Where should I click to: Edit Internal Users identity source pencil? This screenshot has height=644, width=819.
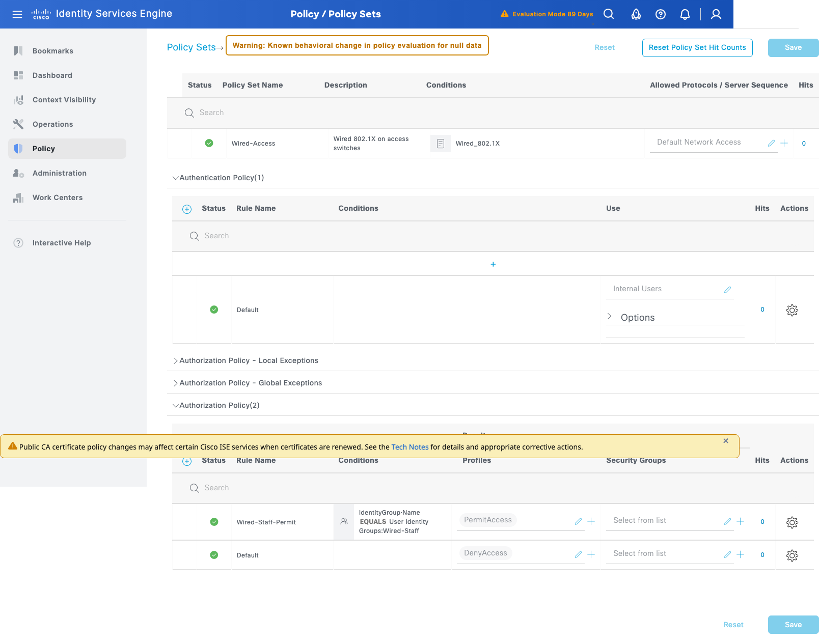pyautogui.click(x=727, y=290)
